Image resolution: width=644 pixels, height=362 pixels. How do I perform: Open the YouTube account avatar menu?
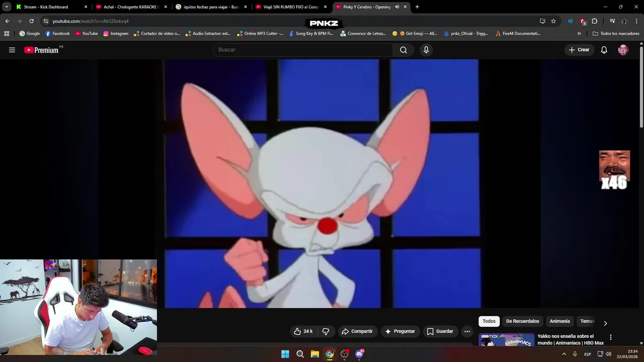coord(623,50)
